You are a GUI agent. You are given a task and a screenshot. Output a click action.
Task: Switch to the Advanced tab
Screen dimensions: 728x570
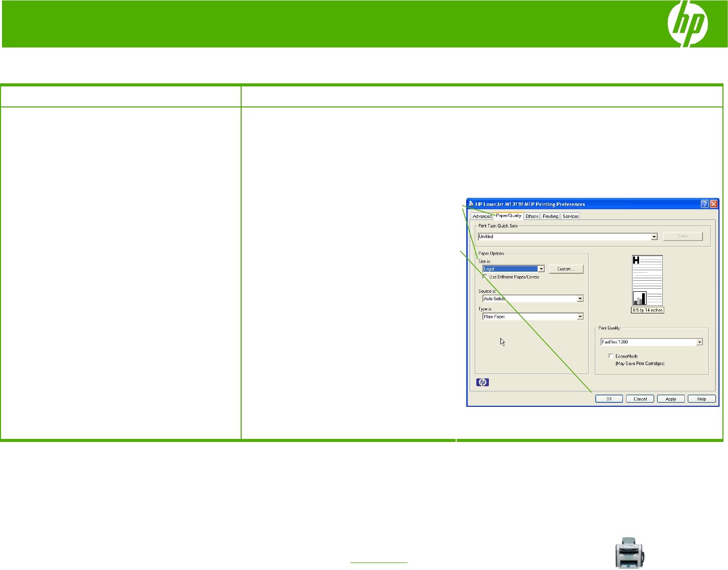(482, 216)
